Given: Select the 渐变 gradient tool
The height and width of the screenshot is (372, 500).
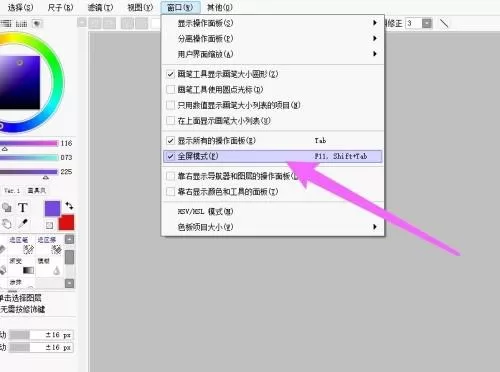Looking at the screenshot, I should click(20, 266).
